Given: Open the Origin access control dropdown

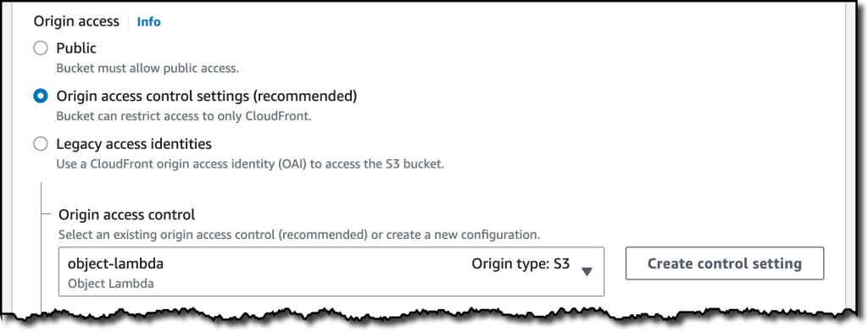Looking at the screenshot, I should (x=331, y=272).
